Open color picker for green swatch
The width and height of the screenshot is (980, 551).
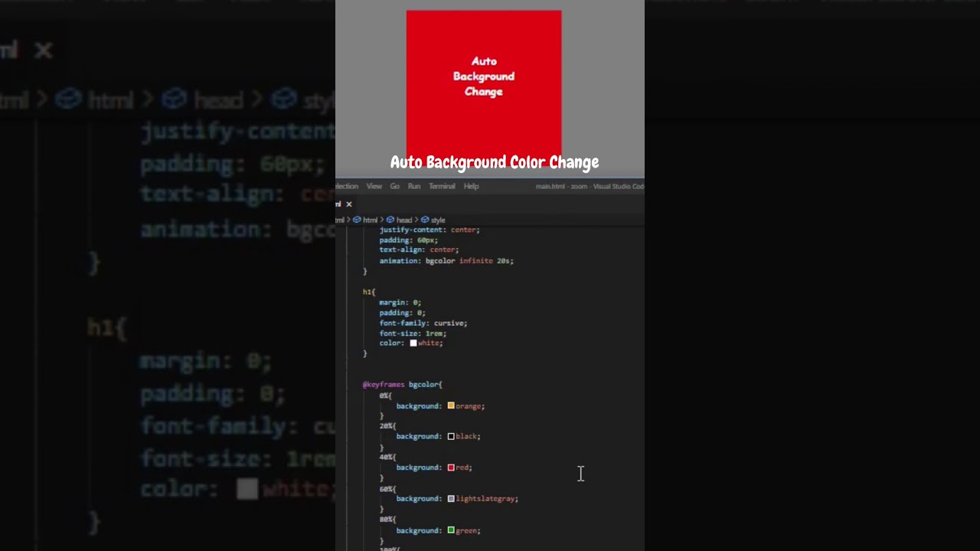[451, 530]
